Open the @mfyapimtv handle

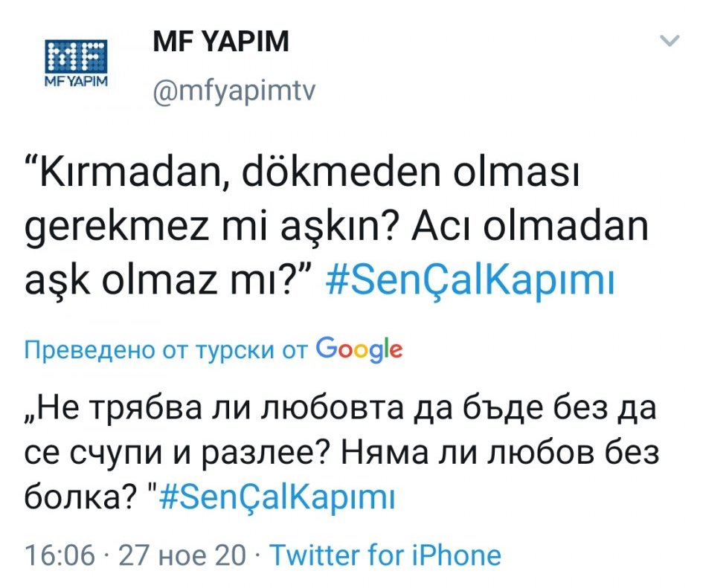point(234,92)
